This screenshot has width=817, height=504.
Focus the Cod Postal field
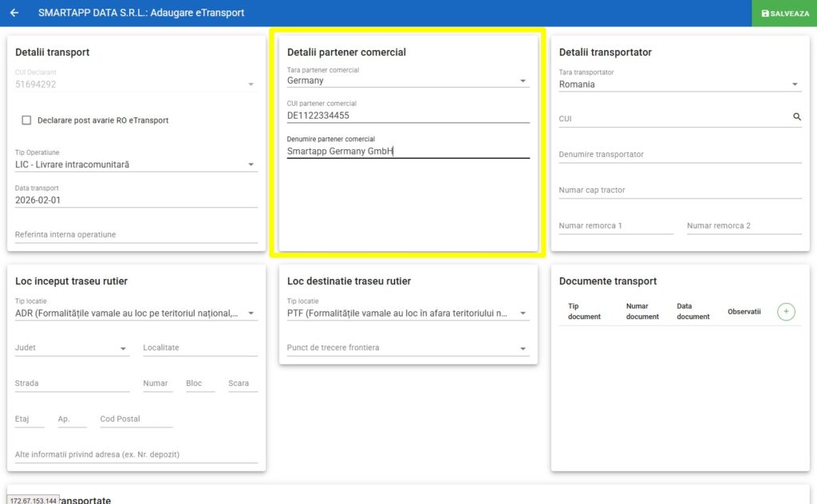coord(136,419)
